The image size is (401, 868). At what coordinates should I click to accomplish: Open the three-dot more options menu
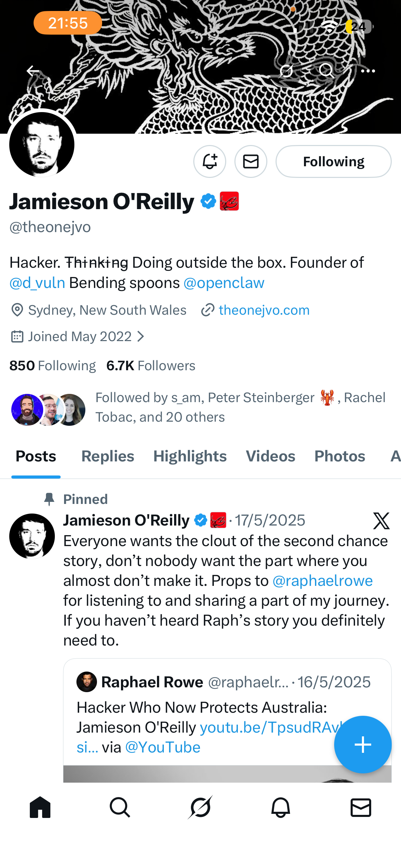click(368, 71)
